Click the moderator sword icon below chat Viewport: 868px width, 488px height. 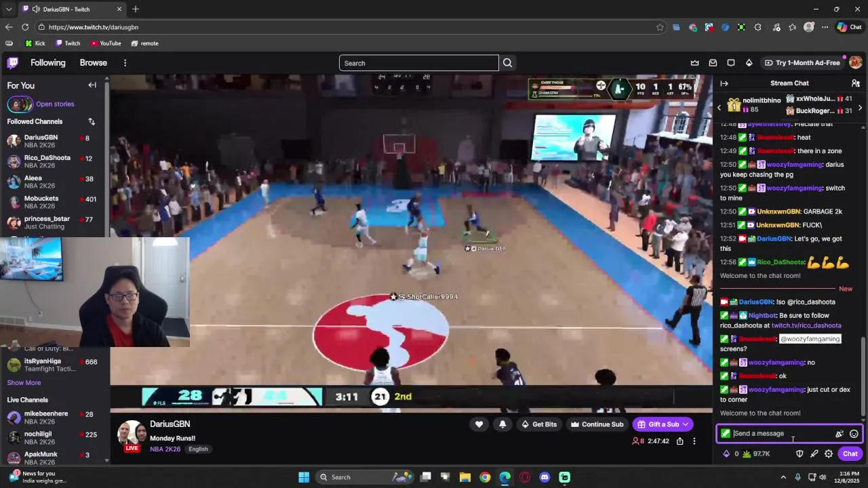814,454
